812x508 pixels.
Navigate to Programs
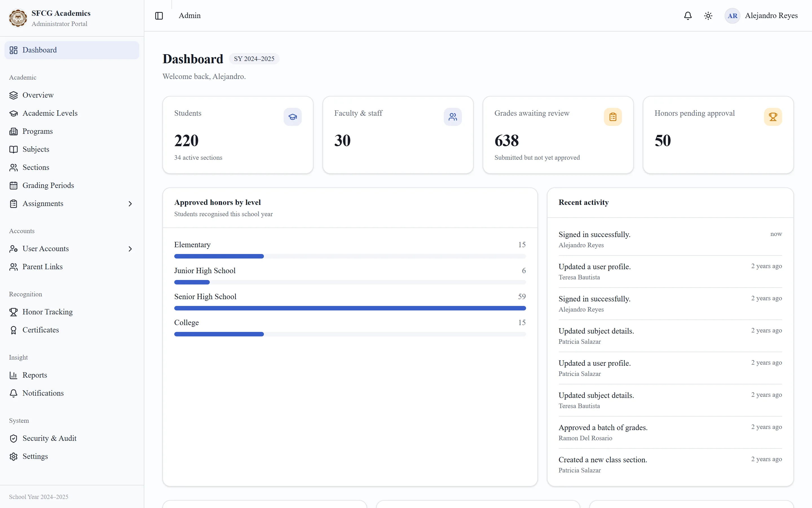point(72,131)
